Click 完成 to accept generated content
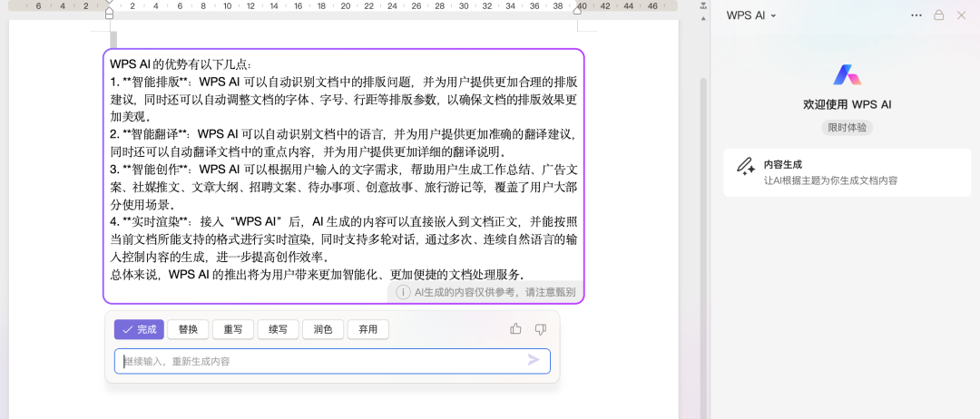The image size is (980, 419). tap(139, 329)
